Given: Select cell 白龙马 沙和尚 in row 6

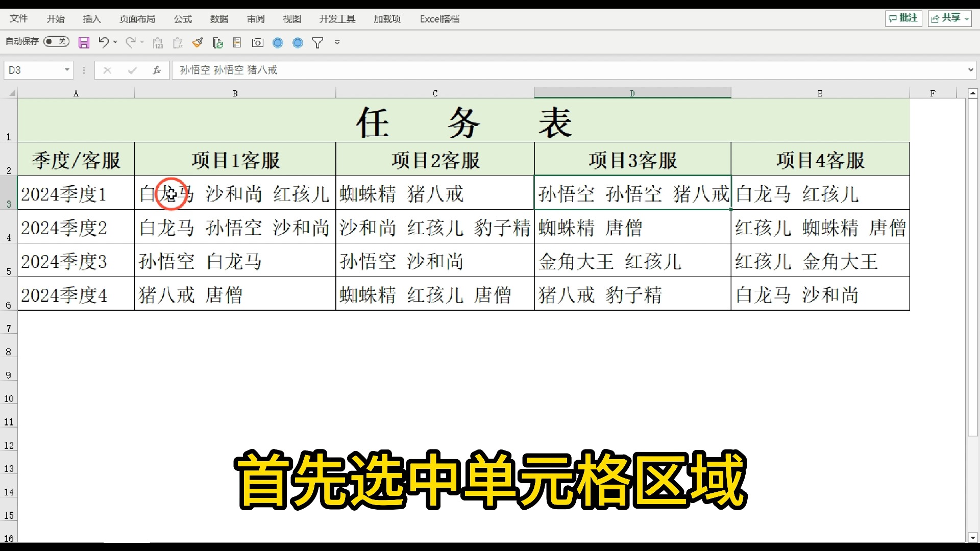Looking at the screenshot, I should (x=820, y=294).
